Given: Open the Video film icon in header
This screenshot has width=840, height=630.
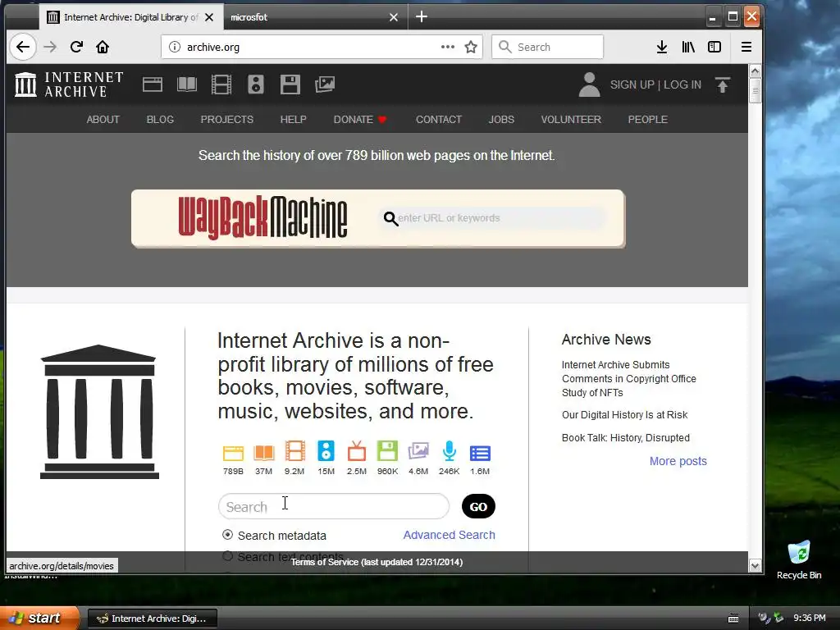Looking at the screenshot, I should point(221,84).
